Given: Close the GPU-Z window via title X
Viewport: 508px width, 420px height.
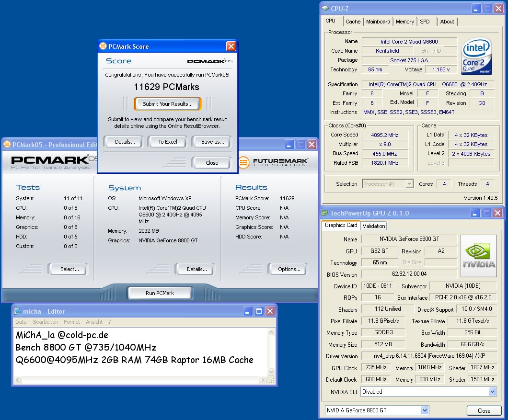Looking at the screenshot, I should click(497, 213).
